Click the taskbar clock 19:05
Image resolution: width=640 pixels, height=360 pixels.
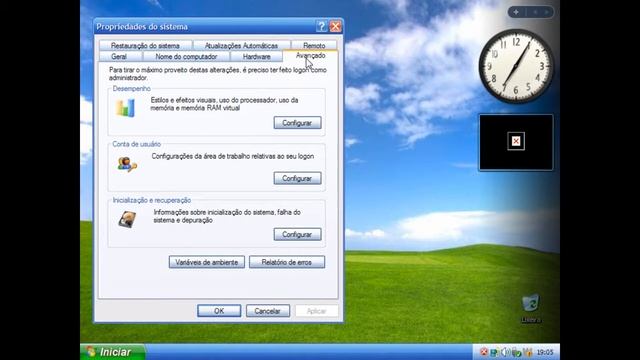click(545, 352)
